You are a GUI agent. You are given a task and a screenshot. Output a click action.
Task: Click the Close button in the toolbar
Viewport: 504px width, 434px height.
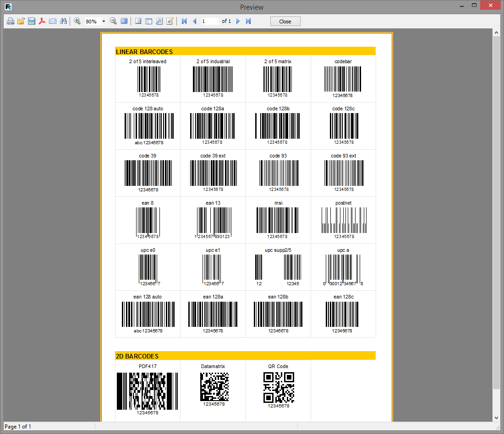pos(285,22)
